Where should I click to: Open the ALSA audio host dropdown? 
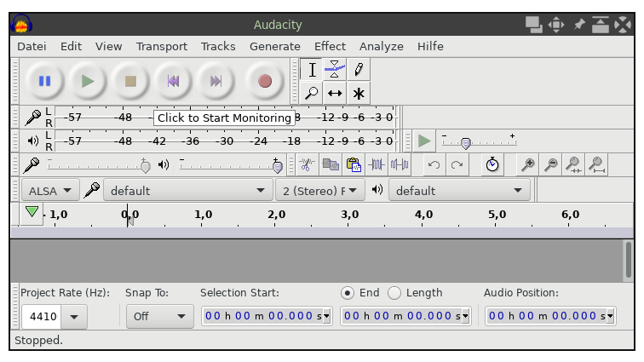tap(50, 191)
